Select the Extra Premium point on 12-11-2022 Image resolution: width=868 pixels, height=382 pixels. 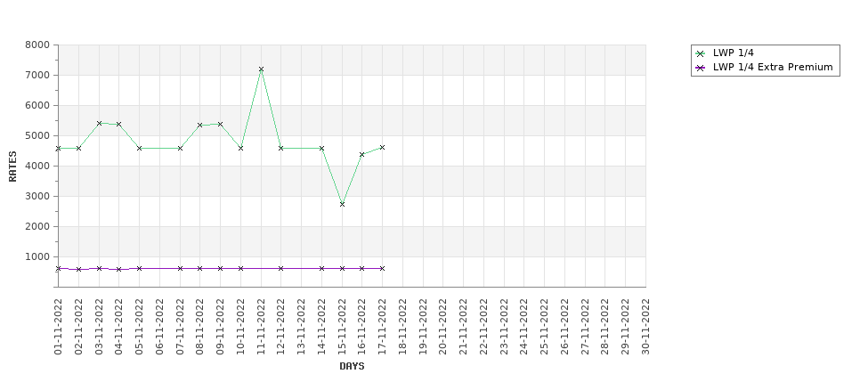[x=281, y=269]
